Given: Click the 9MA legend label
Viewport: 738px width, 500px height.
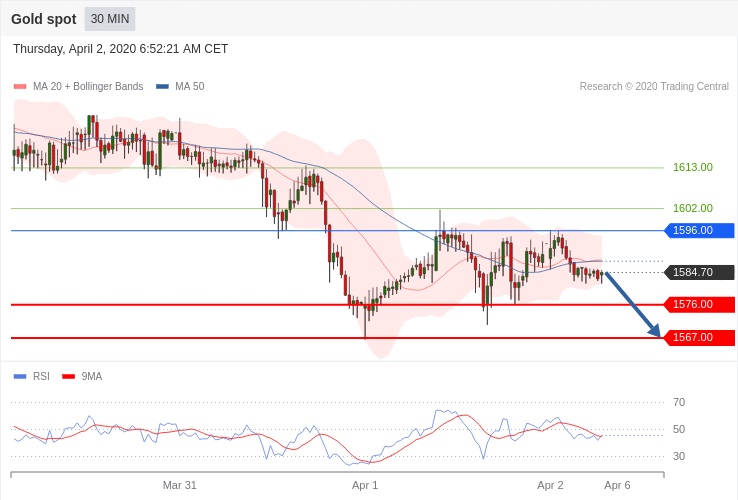Looking at the screenshot, I should 92,376.
